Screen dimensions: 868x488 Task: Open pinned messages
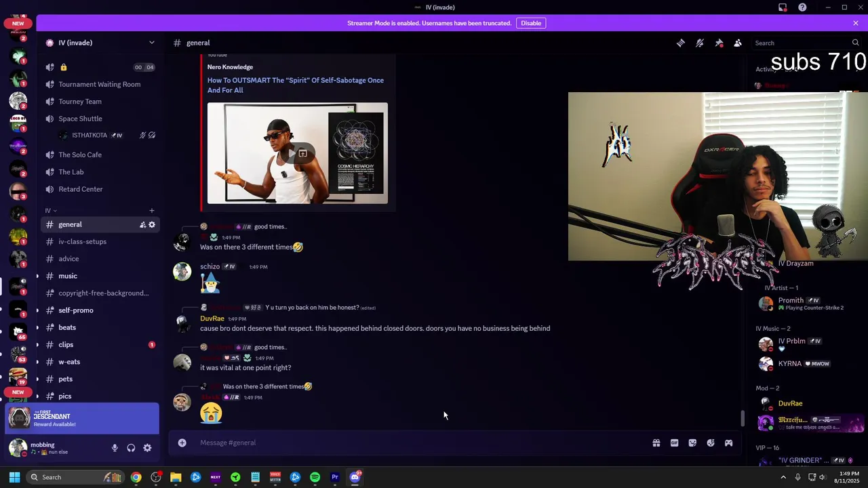point(719,43)
